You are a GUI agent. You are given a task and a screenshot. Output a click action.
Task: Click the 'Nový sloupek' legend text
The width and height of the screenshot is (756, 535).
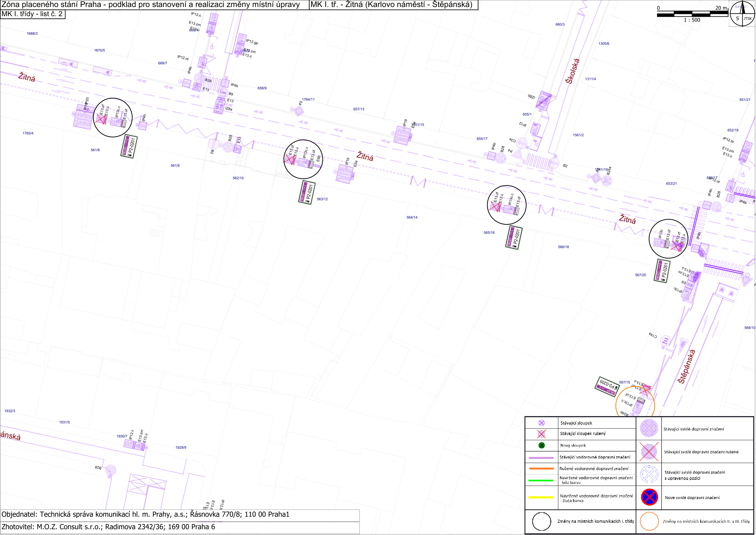click(573, 445)
